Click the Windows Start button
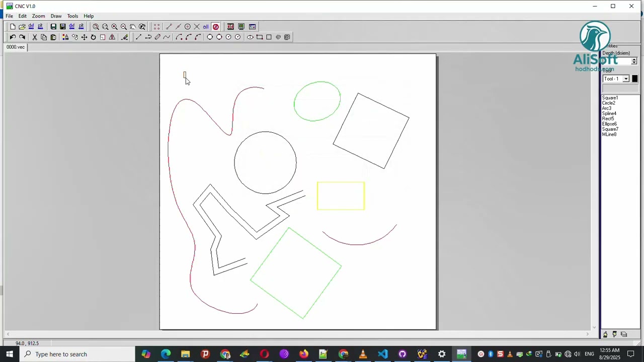 coord(10,354)
